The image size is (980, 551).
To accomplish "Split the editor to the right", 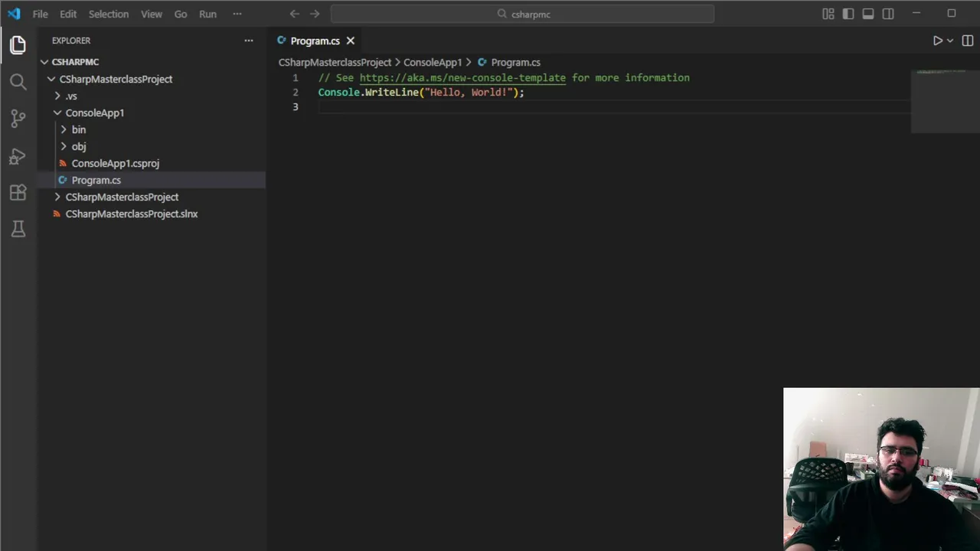I will (x=968, y=41).
